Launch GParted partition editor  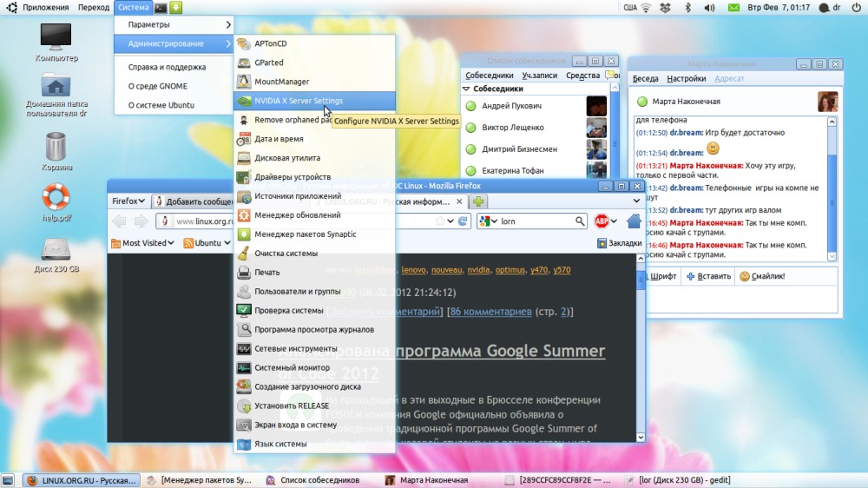pyautogui.click(x=314, y=63)
